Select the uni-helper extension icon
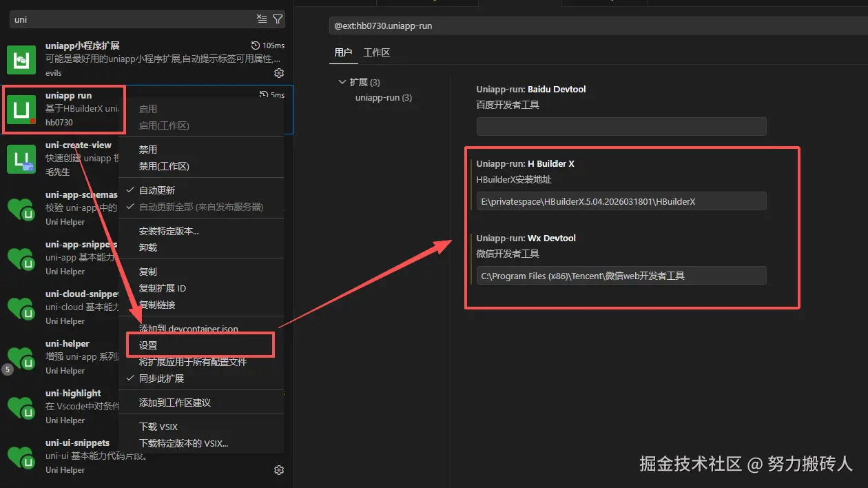 (21, 357)
